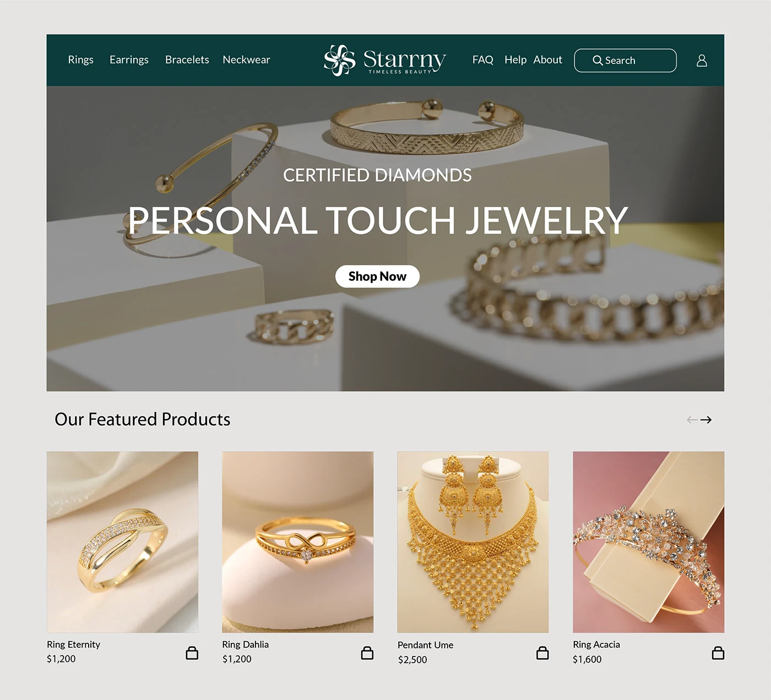The width and height of the screenshot is (771, 700).
Task: Go to previous featured products with left arrow
Action: (x=692, y=420)
